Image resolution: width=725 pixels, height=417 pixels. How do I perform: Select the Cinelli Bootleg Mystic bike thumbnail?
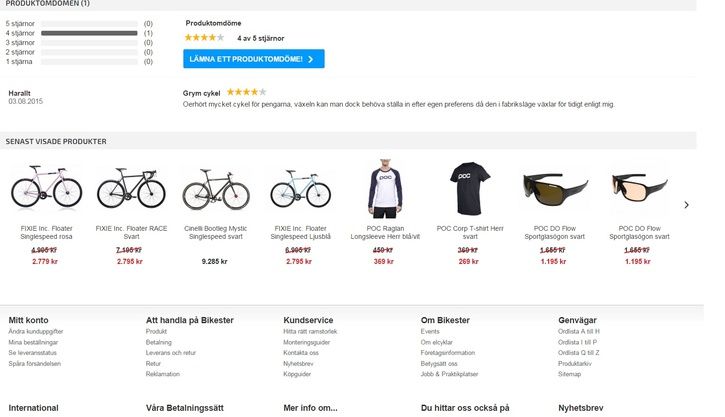click(214, 188)
